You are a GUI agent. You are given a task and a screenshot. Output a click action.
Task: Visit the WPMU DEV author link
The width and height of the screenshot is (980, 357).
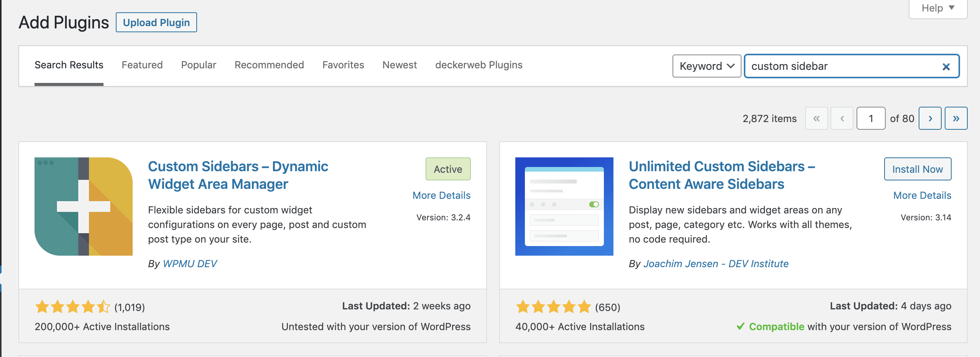[x=190, y=264]
